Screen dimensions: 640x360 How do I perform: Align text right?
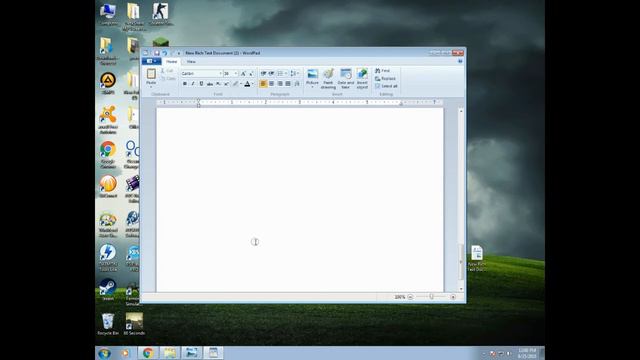coord(280,84)
